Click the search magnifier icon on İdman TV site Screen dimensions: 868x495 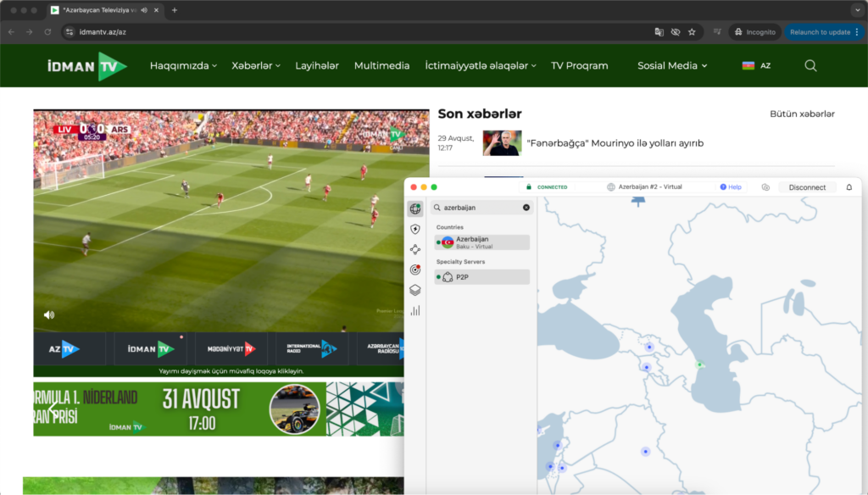[x=810, y=66]
